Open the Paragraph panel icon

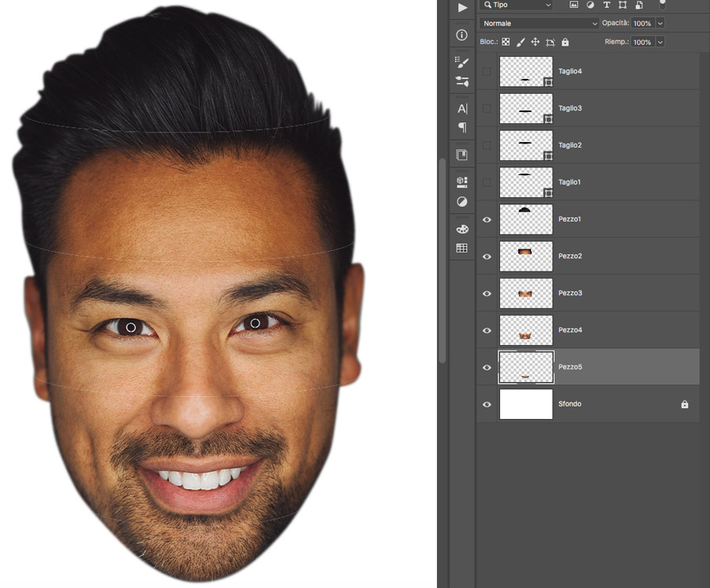click(461, 127)
